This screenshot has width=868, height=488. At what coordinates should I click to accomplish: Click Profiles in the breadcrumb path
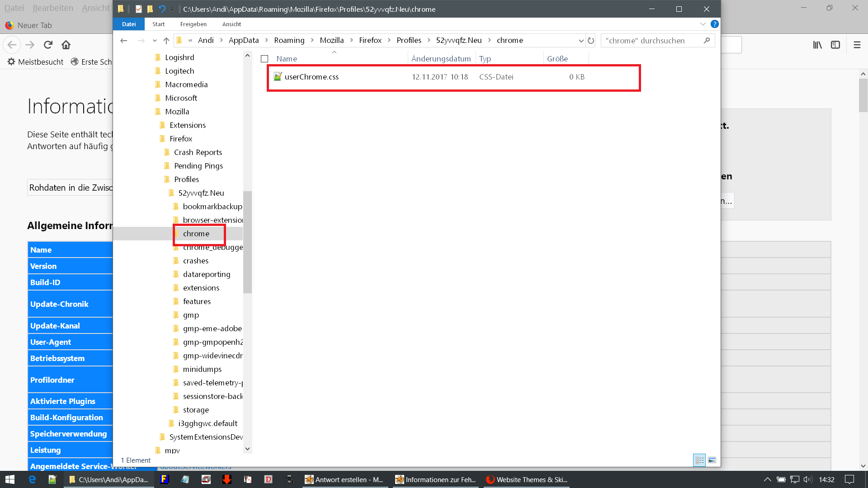(x=409, y=40)
